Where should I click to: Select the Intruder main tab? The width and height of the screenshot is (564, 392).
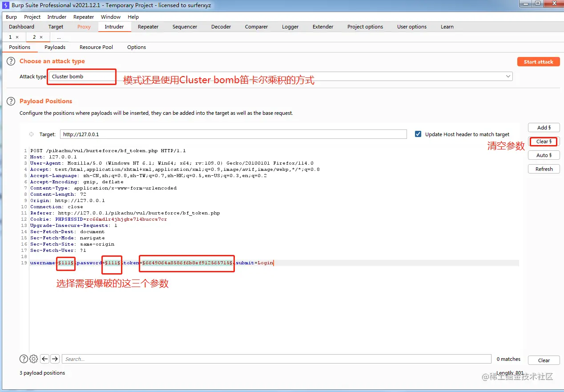pyautogui.click(x=114, y=27)
